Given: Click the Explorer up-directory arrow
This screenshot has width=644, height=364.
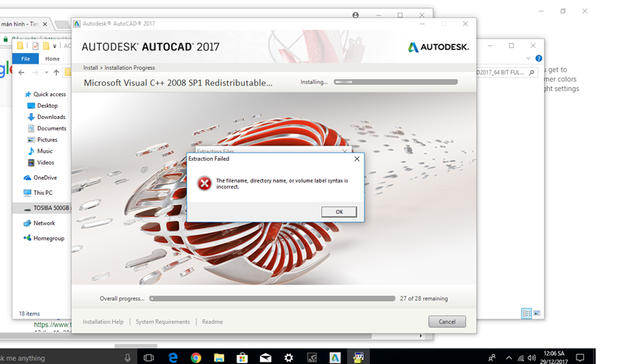Looking at the screenshot, I should (56, 73).
